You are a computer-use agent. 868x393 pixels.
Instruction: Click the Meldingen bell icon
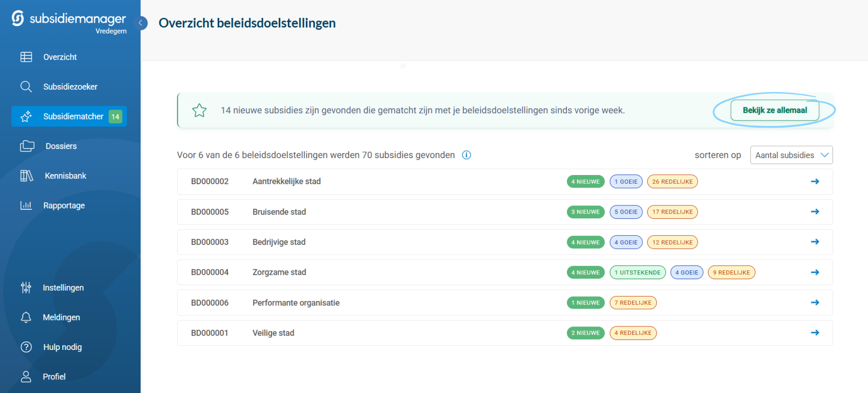(26, 317)
